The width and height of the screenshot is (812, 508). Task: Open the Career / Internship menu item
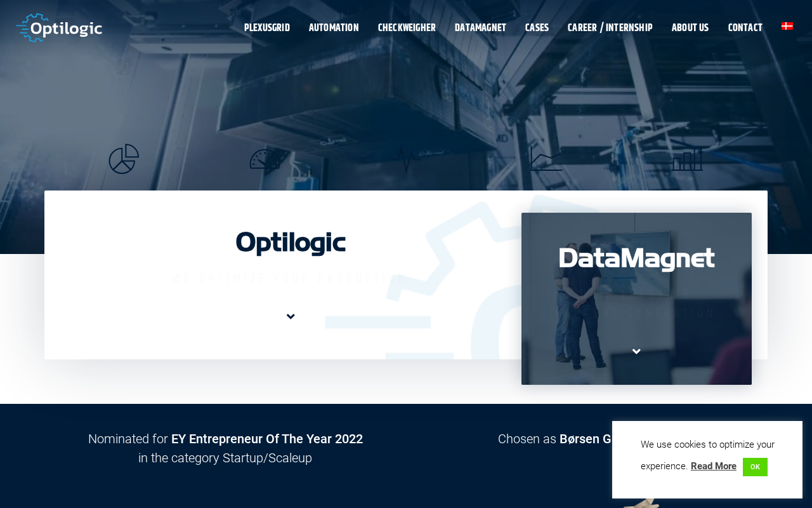pyautogui.click(x=610, y=27)
